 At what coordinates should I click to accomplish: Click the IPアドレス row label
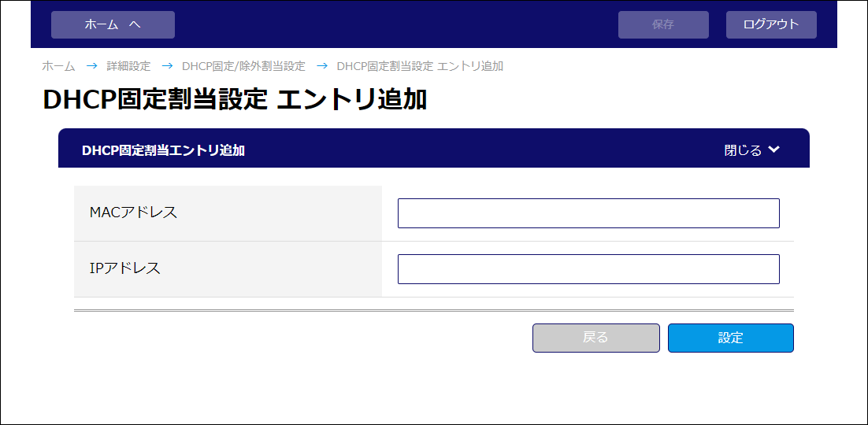click(125, 268)
